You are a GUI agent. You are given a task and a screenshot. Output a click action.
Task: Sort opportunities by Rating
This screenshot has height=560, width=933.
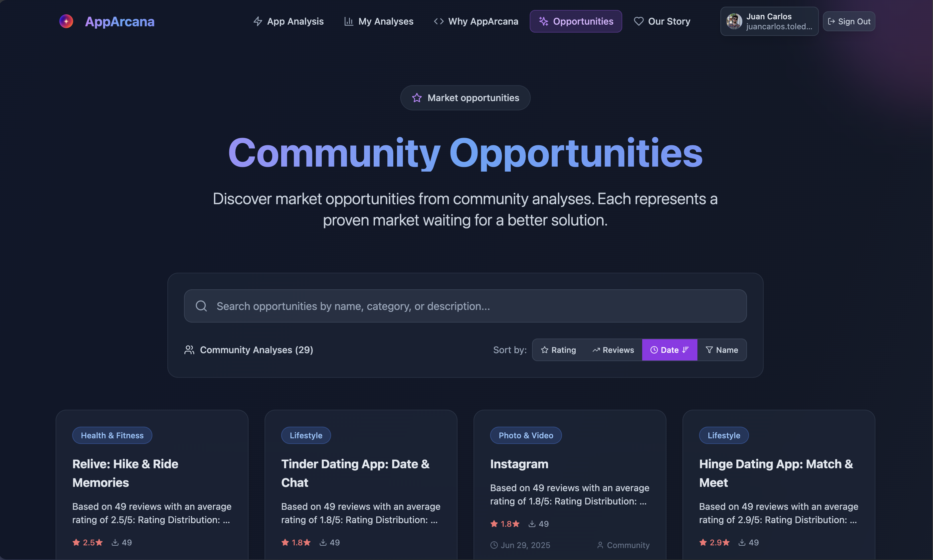[x=558, y=350]
